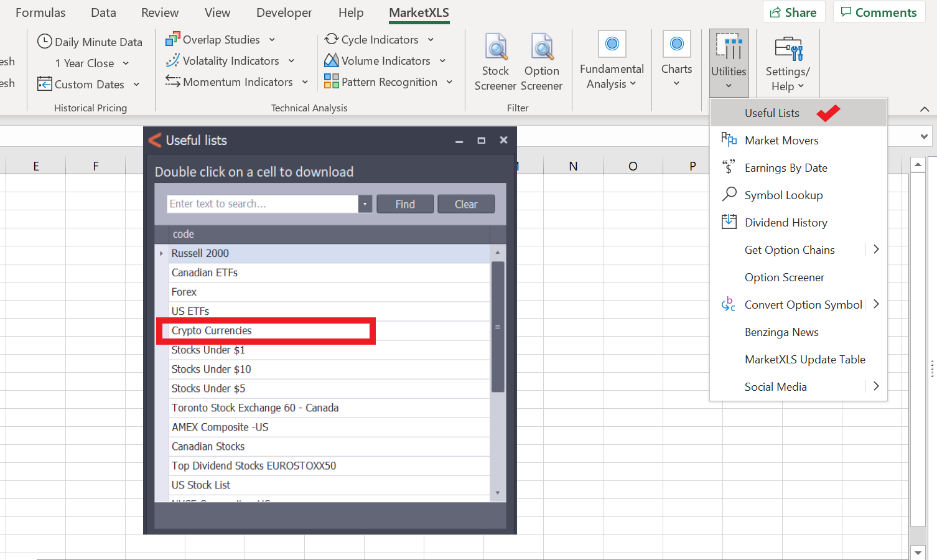Click the Daily Minute Data clock icon

point(45,42)
